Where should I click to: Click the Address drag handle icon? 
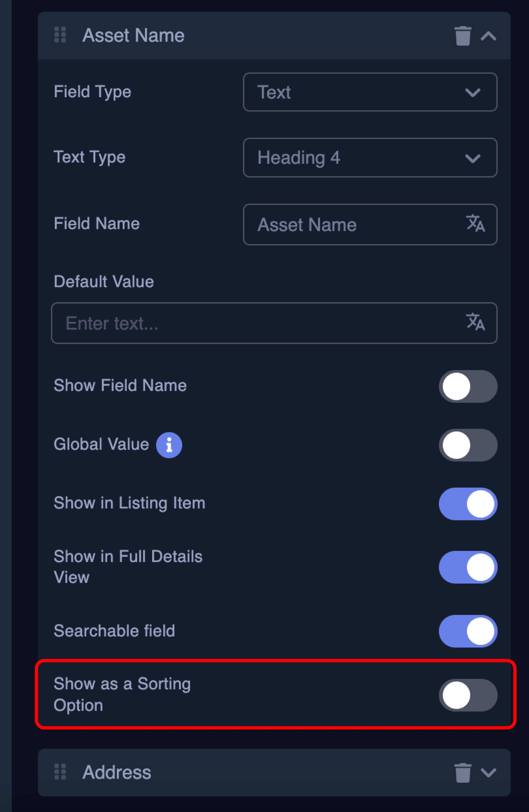pyautogui.click(x=60, y=772)
